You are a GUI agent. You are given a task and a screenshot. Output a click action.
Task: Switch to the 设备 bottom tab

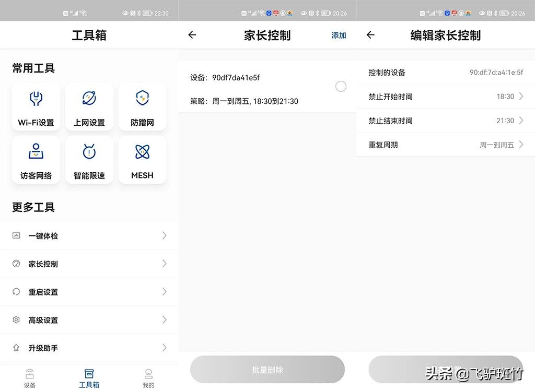pos(30,378)
